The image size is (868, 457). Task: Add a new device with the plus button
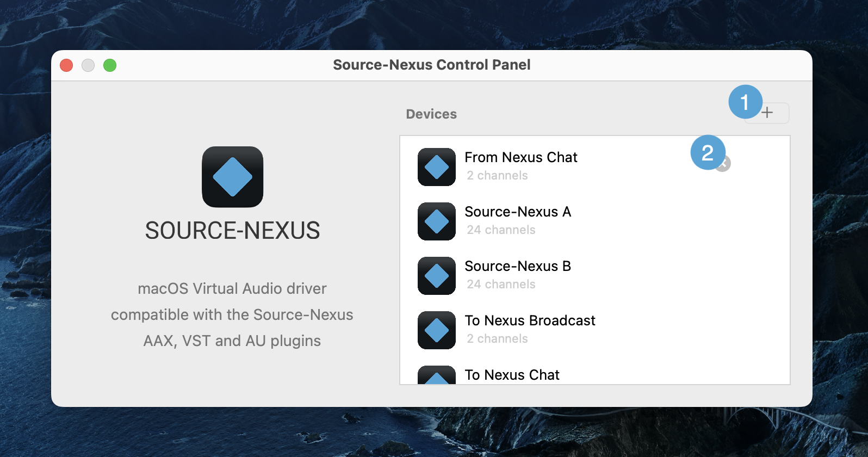(767, 113)
